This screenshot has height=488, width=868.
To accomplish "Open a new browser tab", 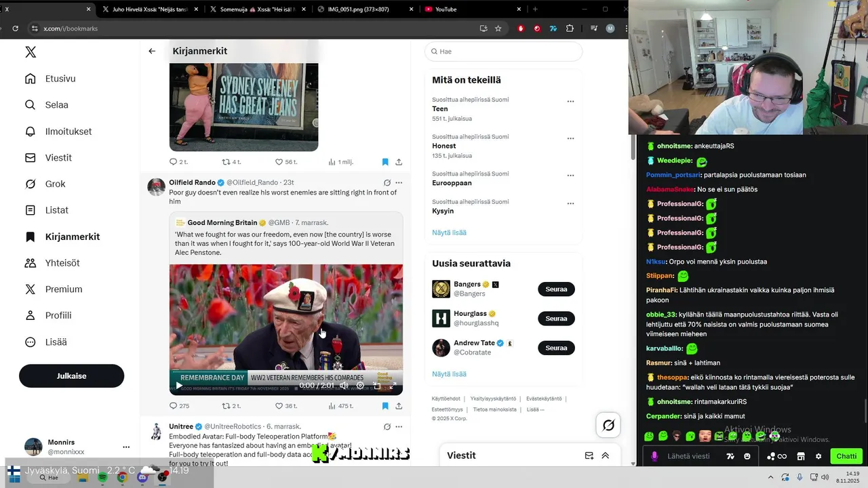I will (535, 9).
